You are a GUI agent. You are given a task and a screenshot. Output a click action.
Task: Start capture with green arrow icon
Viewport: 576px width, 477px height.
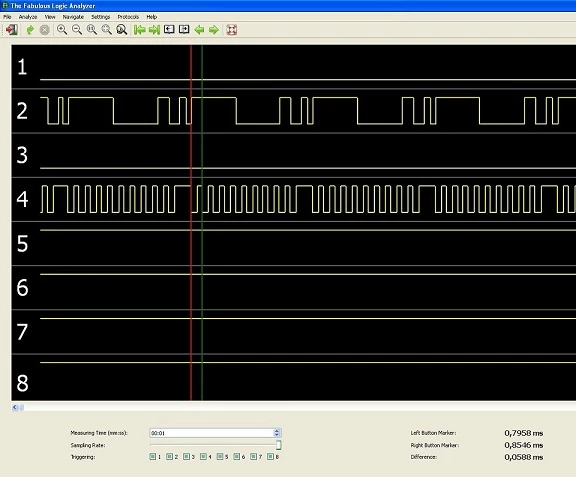point(30,30)
